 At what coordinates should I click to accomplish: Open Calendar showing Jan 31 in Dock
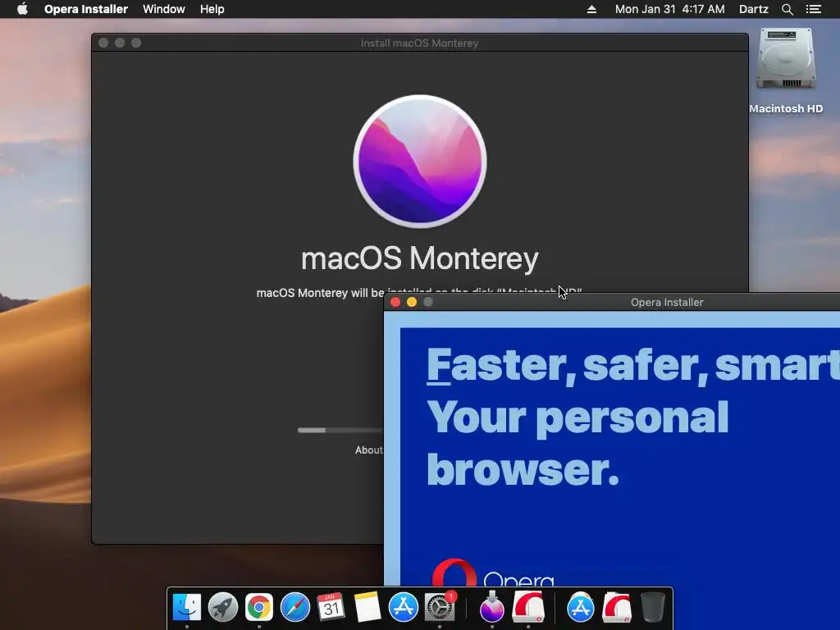331,608
